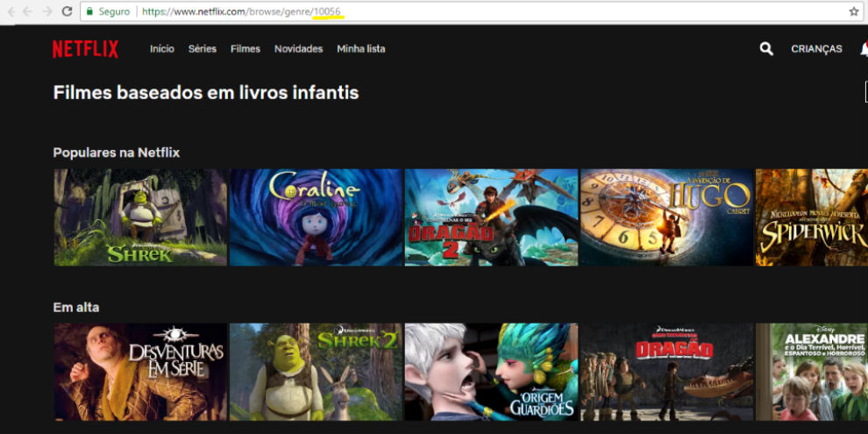Click the Seguro security label

(x=114, y=11)
